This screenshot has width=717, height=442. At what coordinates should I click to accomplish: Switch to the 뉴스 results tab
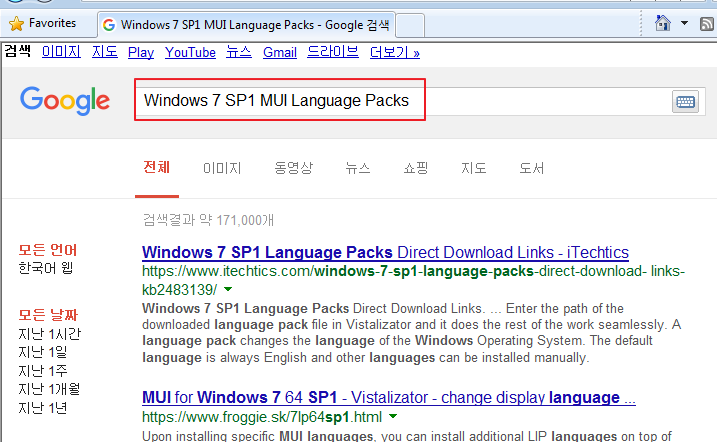(358, 168)
